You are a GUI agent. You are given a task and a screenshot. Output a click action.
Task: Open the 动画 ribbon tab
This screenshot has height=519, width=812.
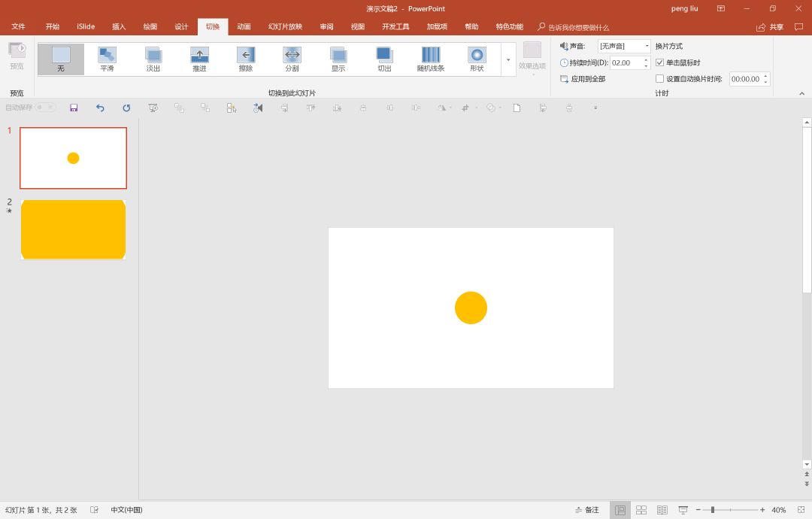(244, 27)
